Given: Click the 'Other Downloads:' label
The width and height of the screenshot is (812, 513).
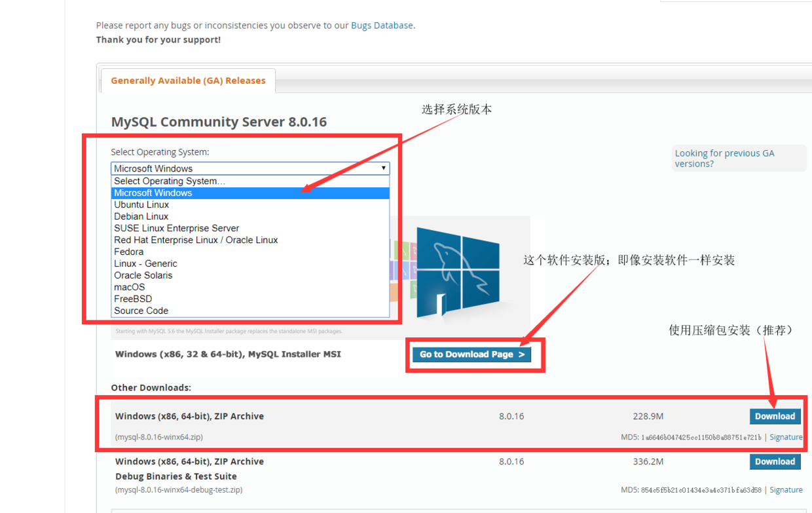Looking at the screenshot, I should 151,388.
